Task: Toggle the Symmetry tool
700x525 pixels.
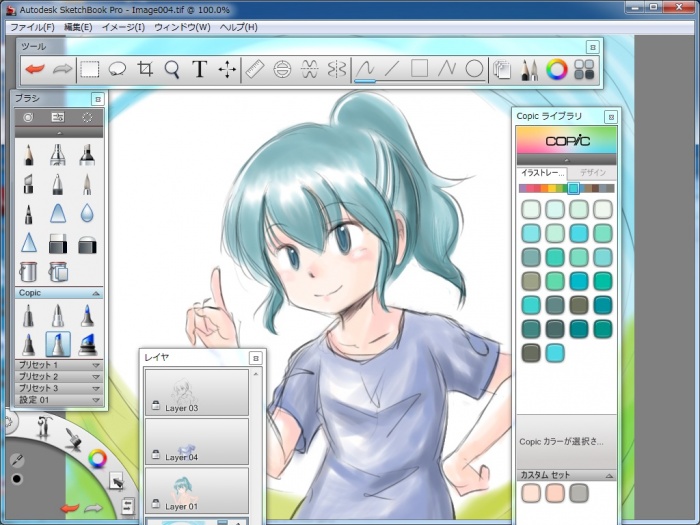Action: pos(337,69)
